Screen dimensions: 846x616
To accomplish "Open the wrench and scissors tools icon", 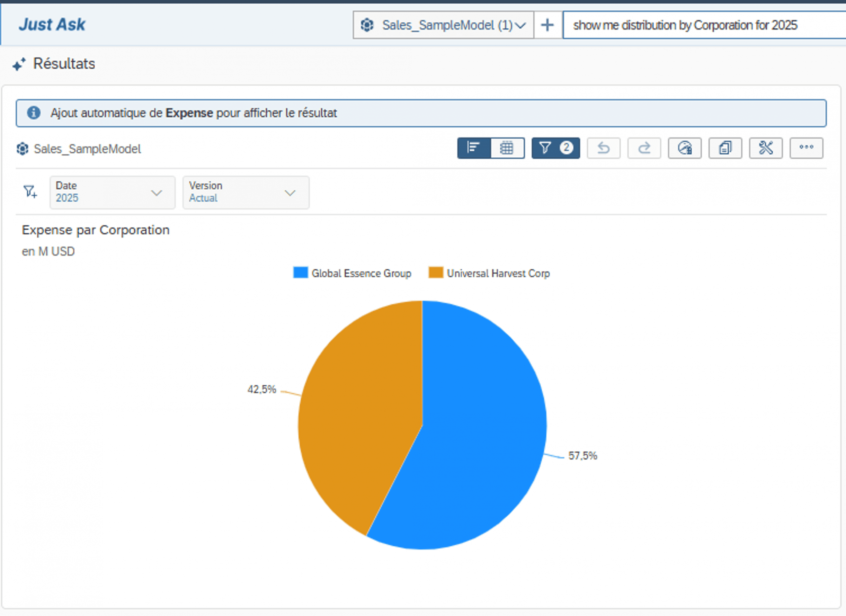I will [x=765, y=148].
